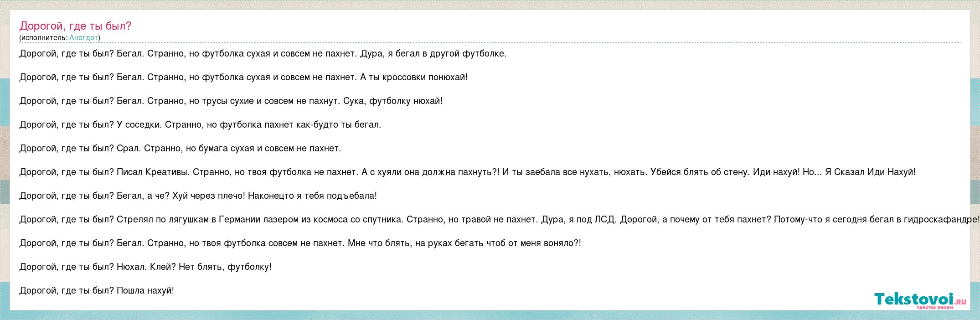
Task: Open the Анегдот performer link
Action: [x=83, y=38]
